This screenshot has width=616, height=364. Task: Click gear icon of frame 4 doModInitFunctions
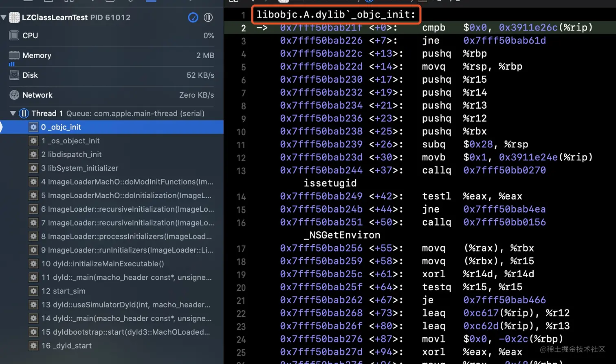coord(33,182)
